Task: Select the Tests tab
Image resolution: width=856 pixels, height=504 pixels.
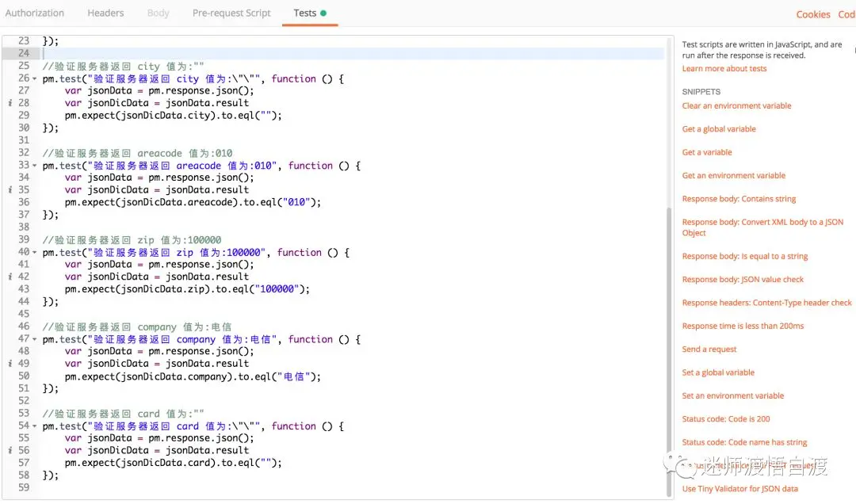Action: click(310, 13)
